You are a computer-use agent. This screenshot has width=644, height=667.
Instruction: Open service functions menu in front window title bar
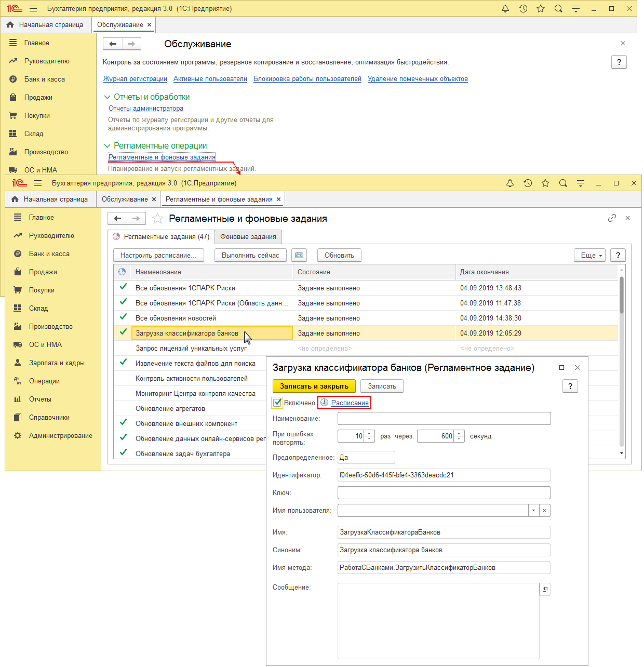pyautogui.click(x=581, y=183)
